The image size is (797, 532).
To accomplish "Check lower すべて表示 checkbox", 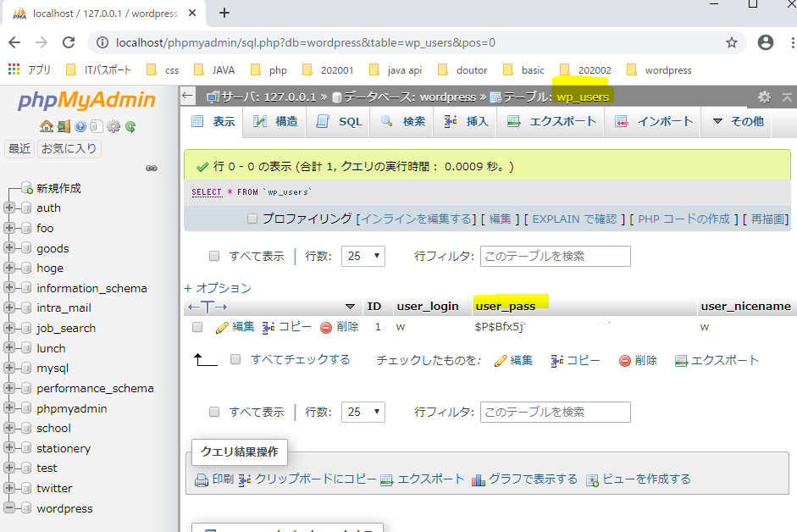I will click(214, 412).
